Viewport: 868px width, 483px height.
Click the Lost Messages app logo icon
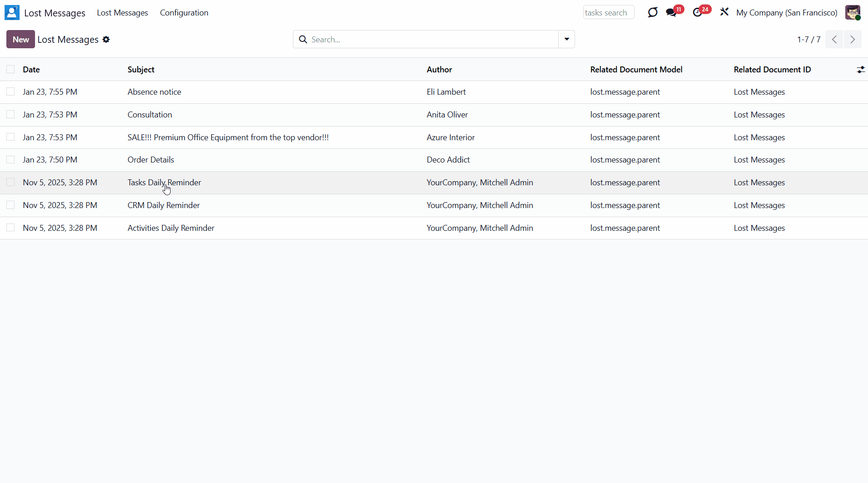tap(12, 13)
